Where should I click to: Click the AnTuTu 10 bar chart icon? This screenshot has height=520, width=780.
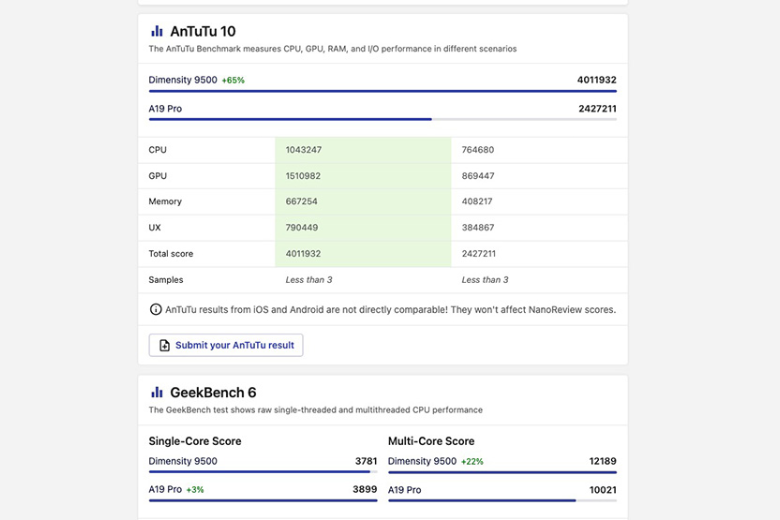click(x=157, y=31)
